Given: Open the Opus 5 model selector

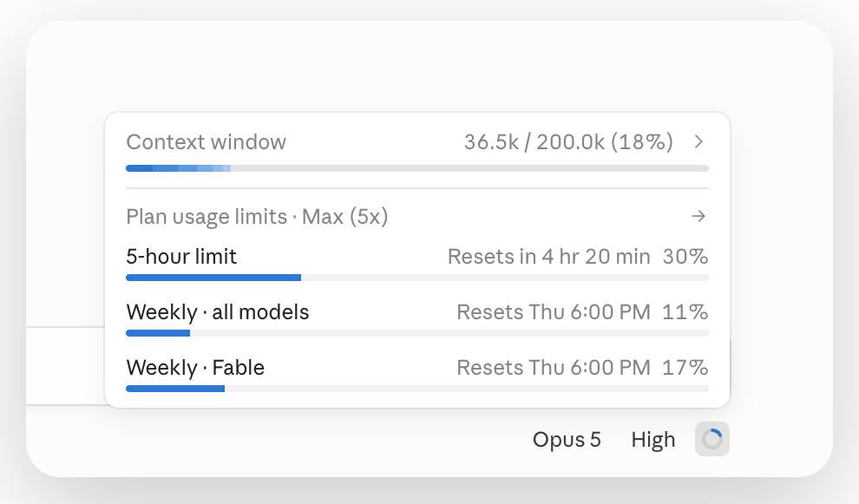Looking at the screenshot, I should [x=567, y=439].
